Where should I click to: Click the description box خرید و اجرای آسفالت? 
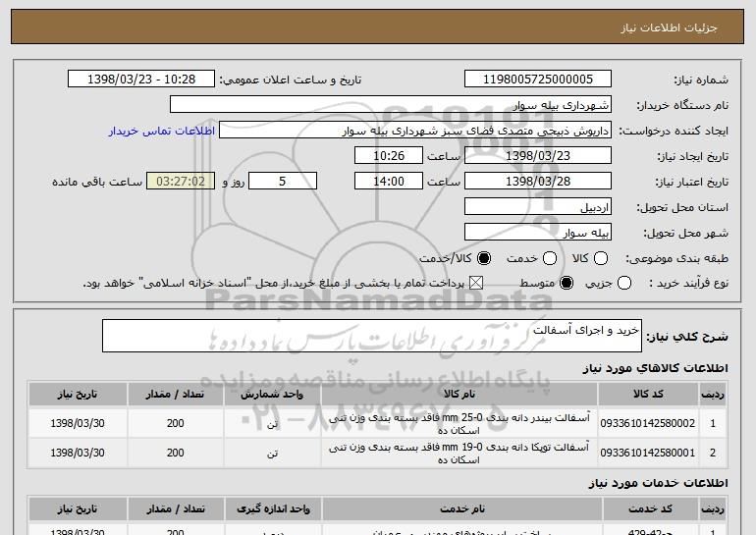(372, 336)
